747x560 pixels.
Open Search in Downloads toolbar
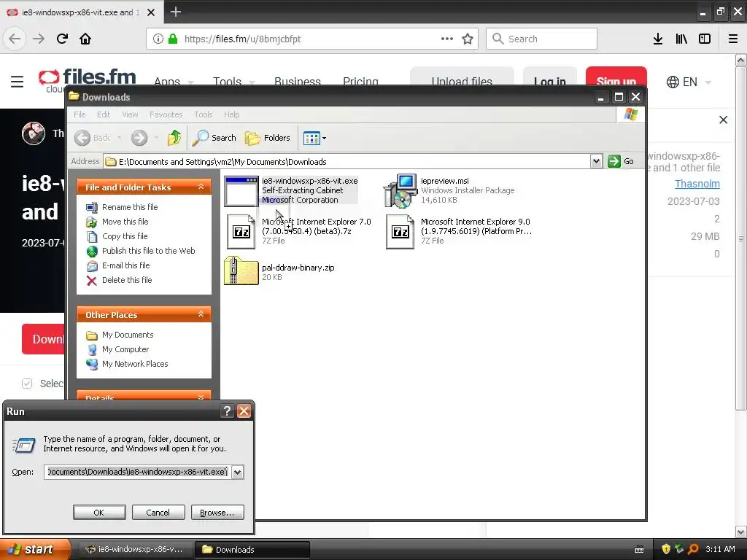click(214, 138)
